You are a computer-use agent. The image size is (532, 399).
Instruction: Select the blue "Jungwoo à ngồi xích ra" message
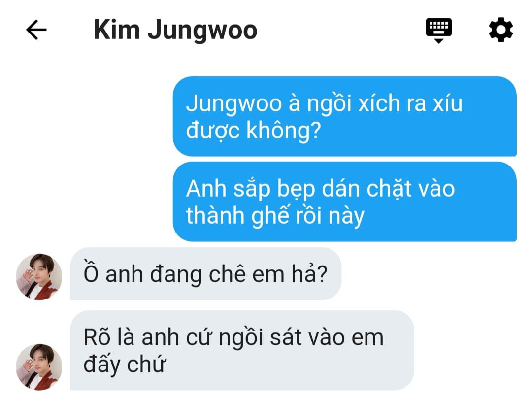pos(345,116)
